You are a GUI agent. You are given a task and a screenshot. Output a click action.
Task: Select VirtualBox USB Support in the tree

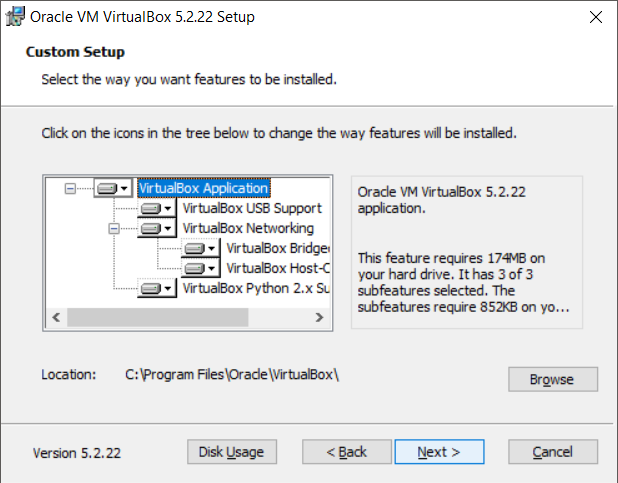(x=251, y=208)
